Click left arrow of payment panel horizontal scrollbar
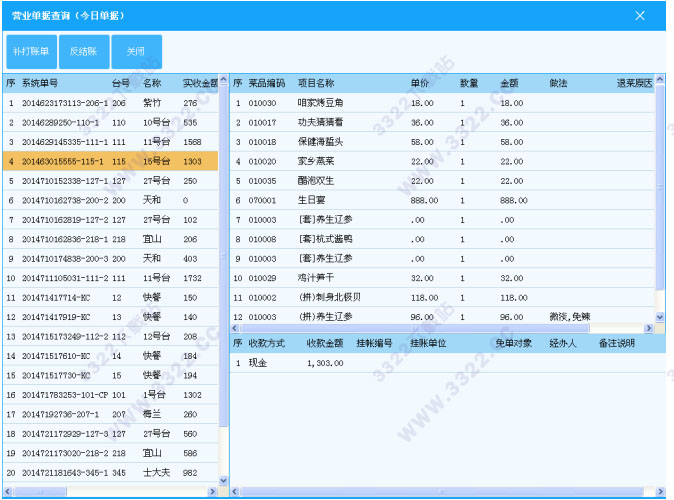This screenshot has height=500, width=674. pos(235,491)
